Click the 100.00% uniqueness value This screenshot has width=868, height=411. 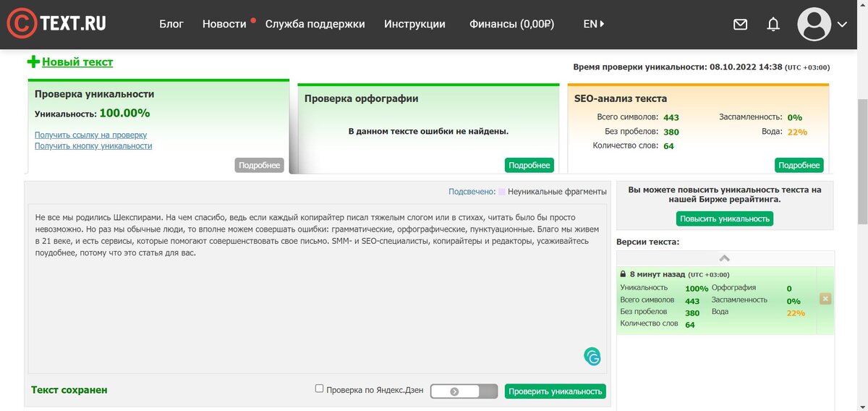tap(124, 113)
